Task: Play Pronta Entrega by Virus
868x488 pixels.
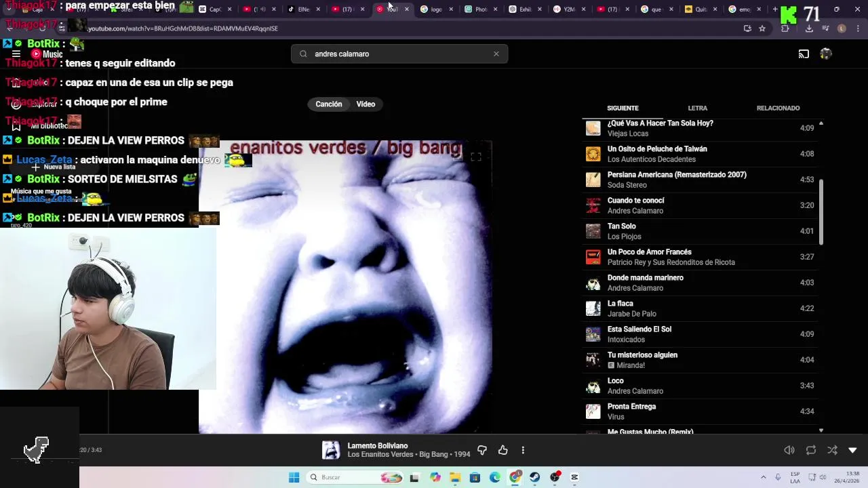Action: 699,411
